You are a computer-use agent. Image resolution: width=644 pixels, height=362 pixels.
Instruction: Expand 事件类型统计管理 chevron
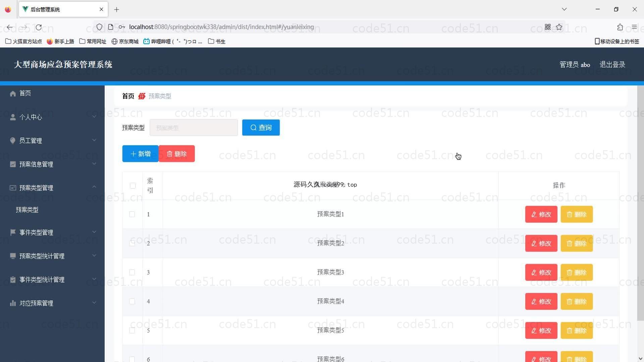(94, 279)
